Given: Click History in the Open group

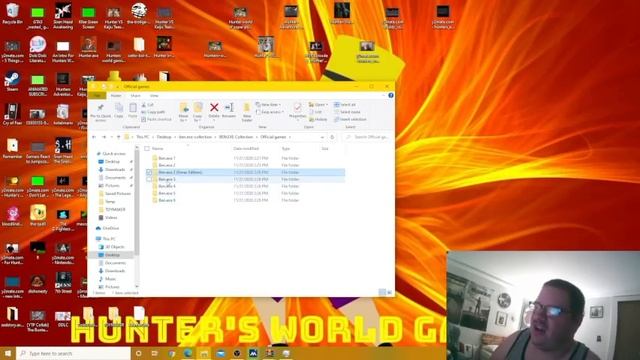Looking at the screenshot, I should pos(318,119).
